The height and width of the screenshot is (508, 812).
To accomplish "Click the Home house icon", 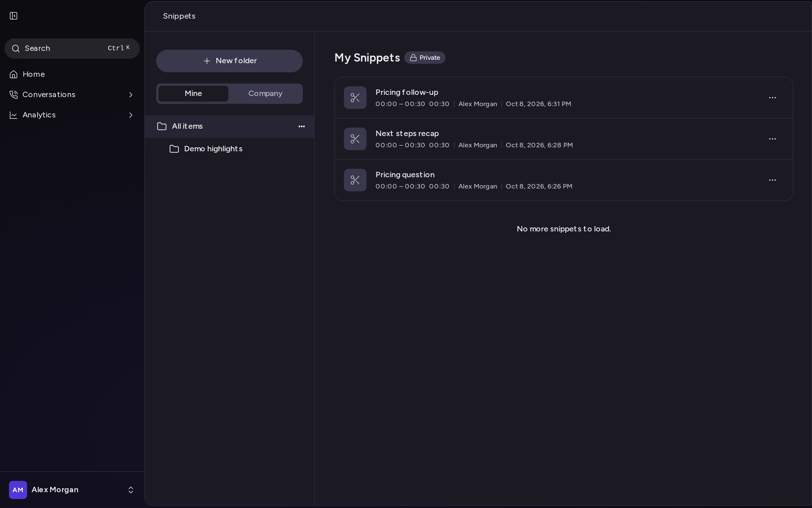I will (x=14, y=74).
